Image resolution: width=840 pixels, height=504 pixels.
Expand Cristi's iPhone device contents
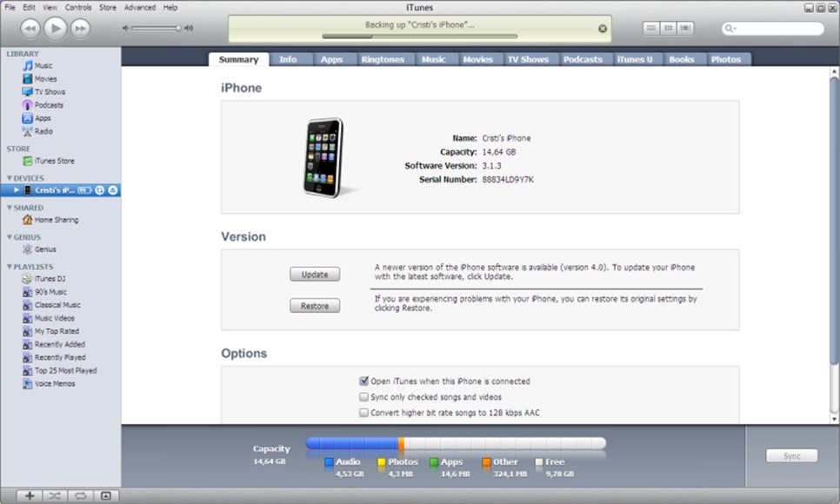[17, 190]
